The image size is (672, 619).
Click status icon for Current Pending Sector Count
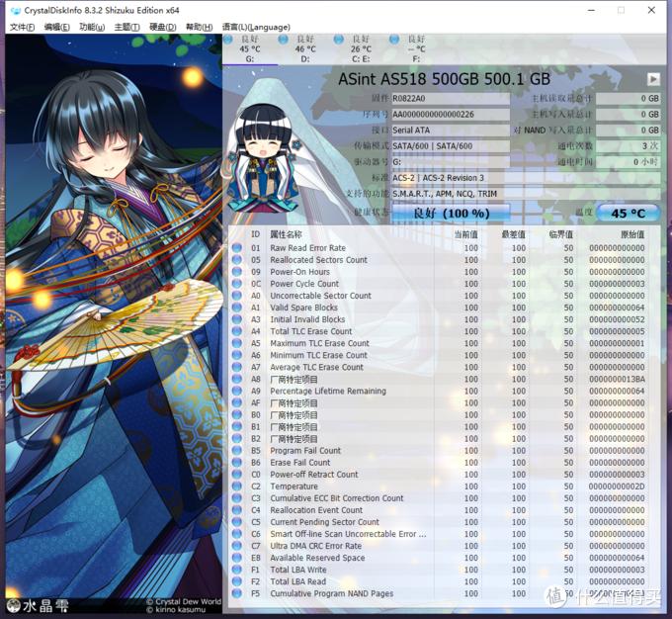pyautogui.click(x=237, y=522)
